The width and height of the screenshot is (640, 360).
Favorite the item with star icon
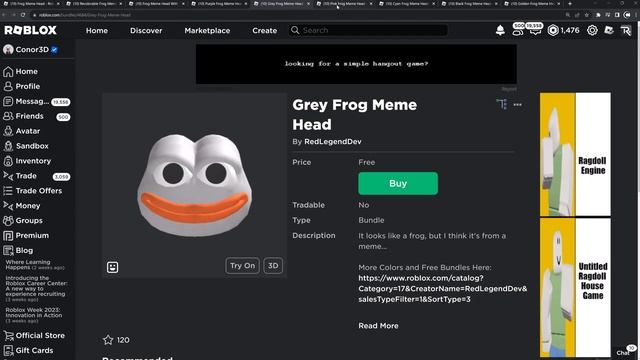108,340
